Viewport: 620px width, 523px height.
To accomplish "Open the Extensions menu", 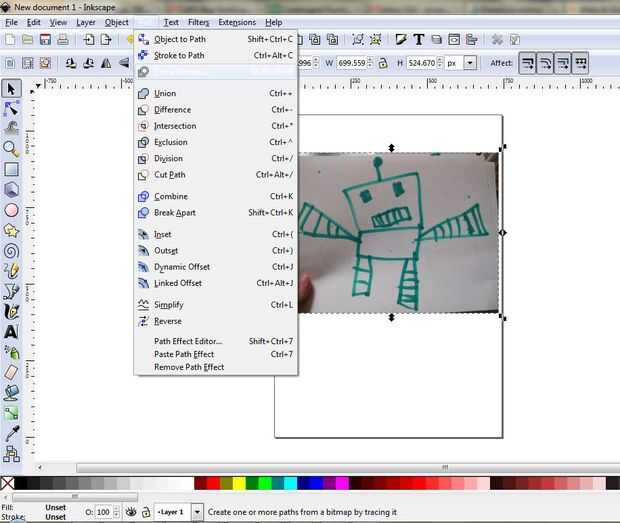I will tap(237, 23).
